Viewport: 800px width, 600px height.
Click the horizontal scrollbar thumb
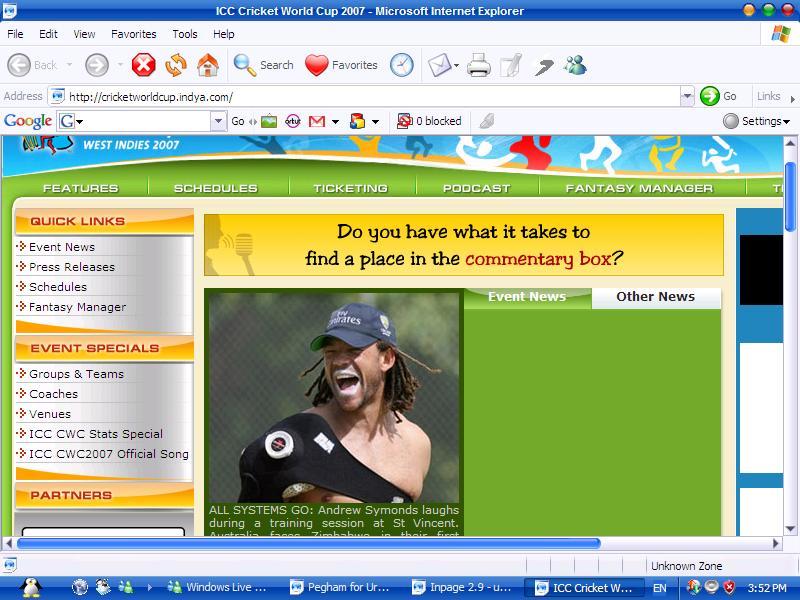pyautogui.click(x=308, y=543)
